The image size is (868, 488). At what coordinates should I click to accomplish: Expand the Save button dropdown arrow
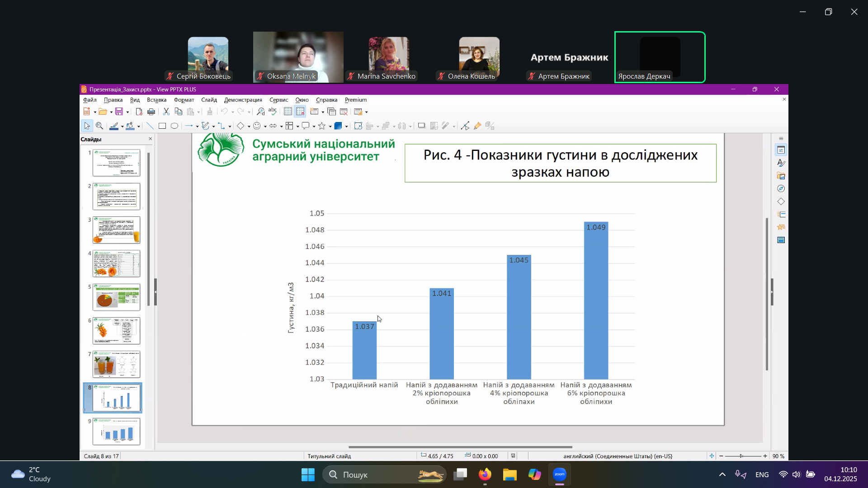[127, 112]
